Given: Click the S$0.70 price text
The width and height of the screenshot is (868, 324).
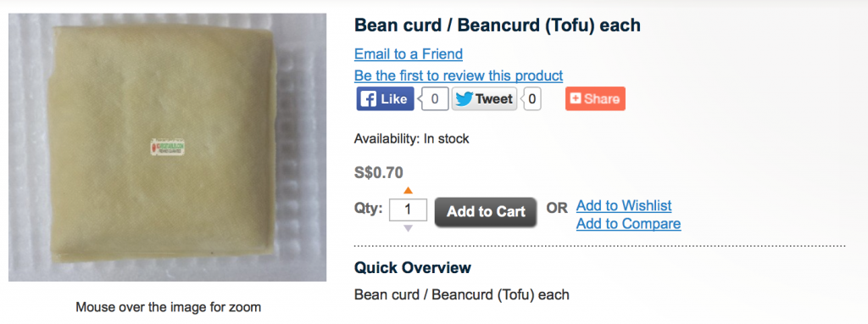Looking at the screenshot, I should 379,173.
